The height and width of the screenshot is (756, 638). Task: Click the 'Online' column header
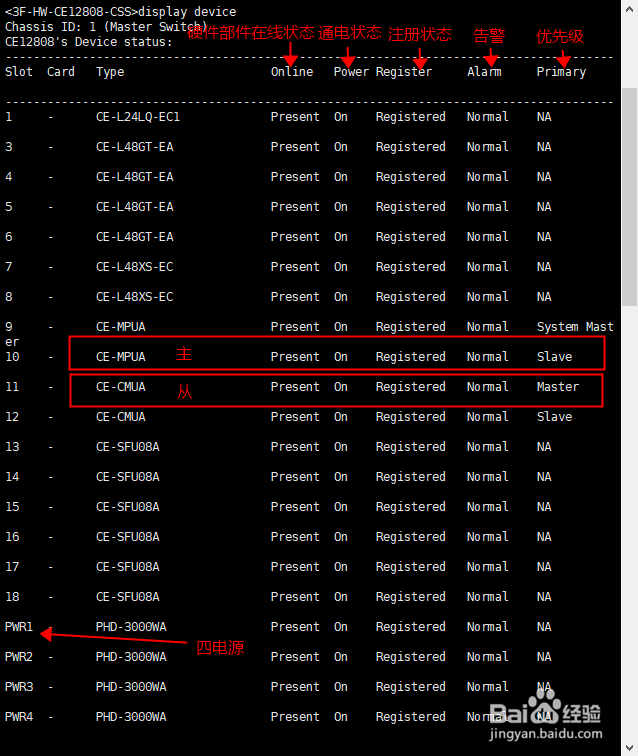(292, 72)
